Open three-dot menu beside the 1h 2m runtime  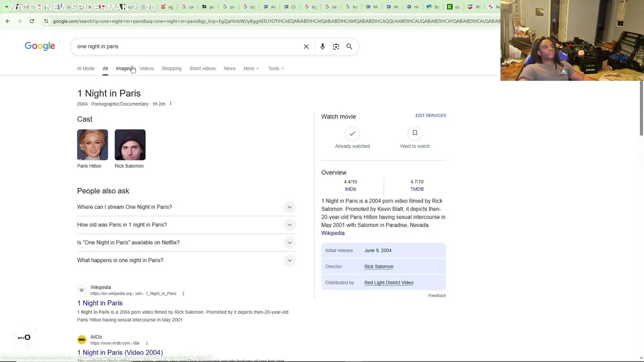171,104
